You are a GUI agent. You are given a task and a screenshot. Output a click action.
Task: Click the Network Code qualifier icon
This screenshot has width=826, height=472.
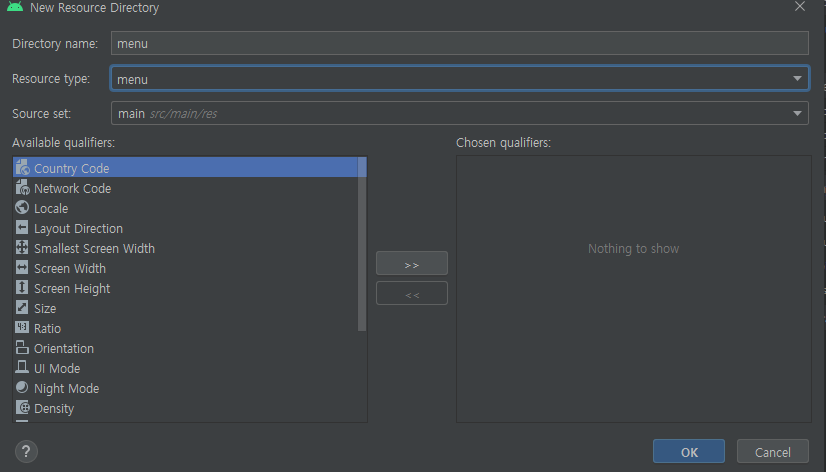coord(22,188)
